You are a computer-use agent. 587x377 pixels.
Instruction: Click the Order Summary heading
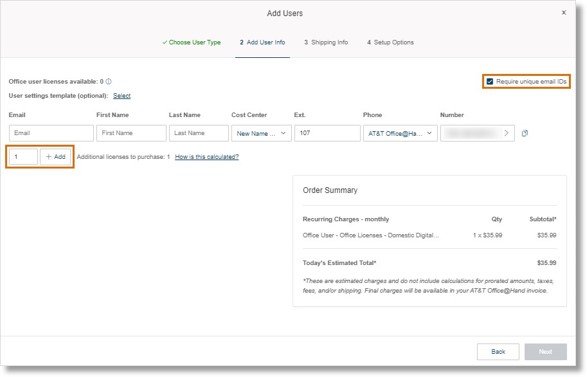(330, 190)
